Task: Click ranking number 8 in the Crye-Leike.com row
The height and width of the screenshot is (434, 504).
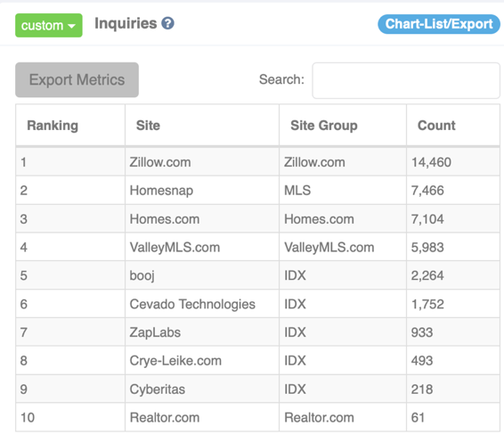Action: (24, 361)
